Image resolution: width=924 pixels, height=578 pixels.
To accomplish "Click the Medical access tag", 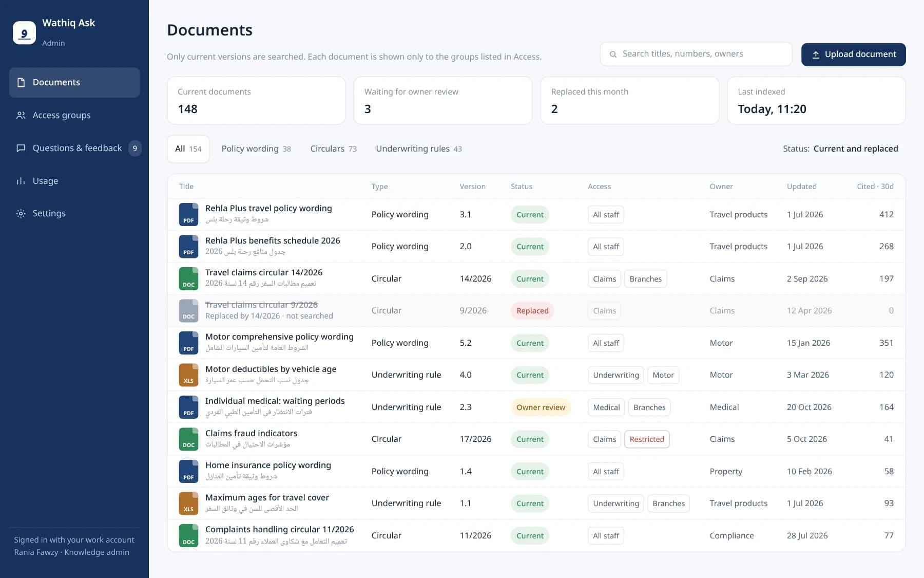I will (x=606, y=407).
